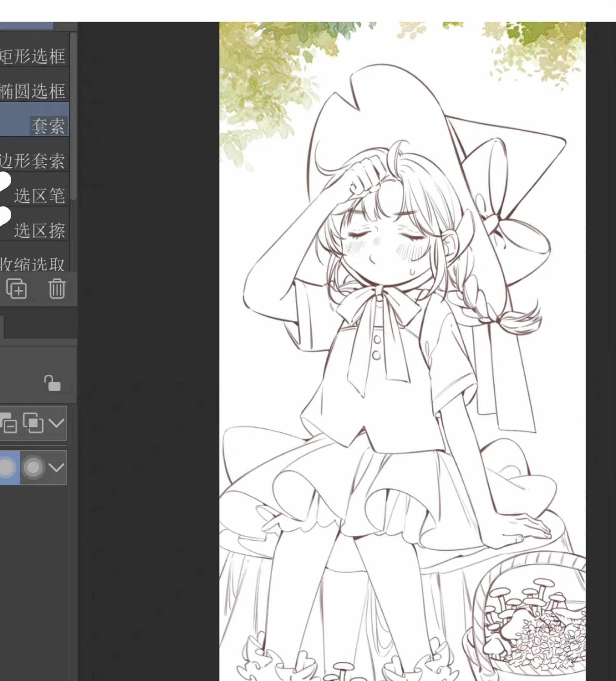
Task: Switch to the 多边形套索 polygon lasso tool
Action: coord(34,161)
